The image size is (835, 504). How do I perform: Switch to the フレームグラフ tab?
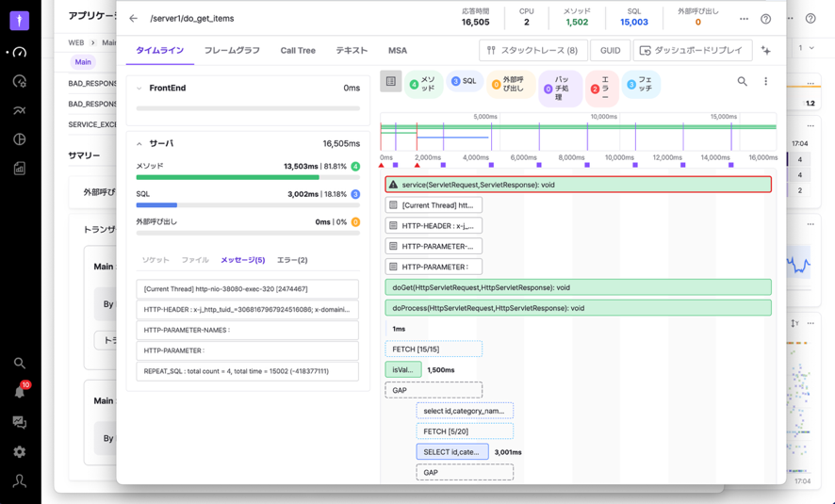click(232, 51)
